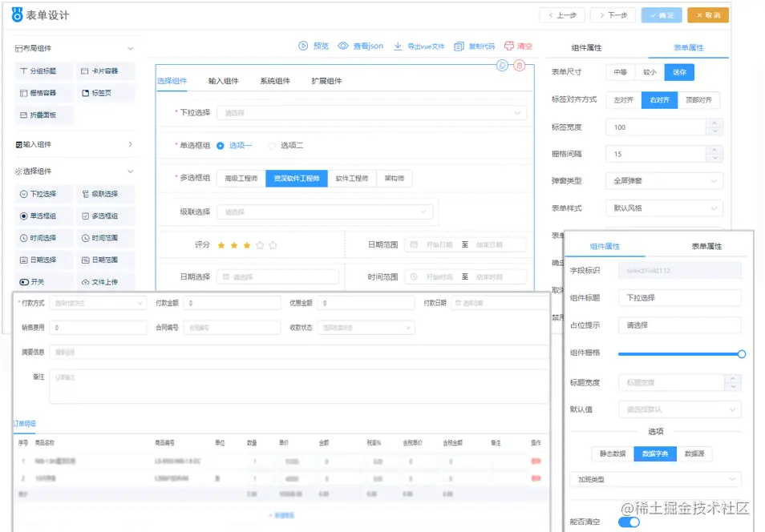This screenshot has width=765, height=532.
Task: Add 折叠面板 layout component
Action: (x=43, y=115)
